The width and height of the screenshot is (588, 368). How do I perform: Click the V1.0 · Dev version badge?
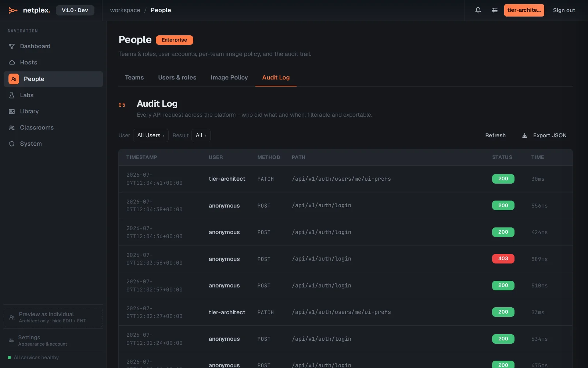click(x=75, y=10)
